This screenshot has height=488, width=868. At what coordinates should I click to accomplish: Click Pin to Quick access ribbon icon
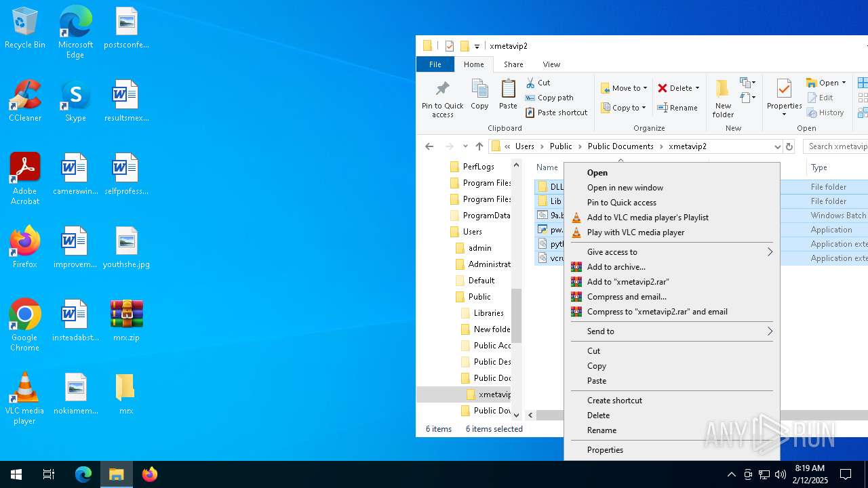coord(442,99)
